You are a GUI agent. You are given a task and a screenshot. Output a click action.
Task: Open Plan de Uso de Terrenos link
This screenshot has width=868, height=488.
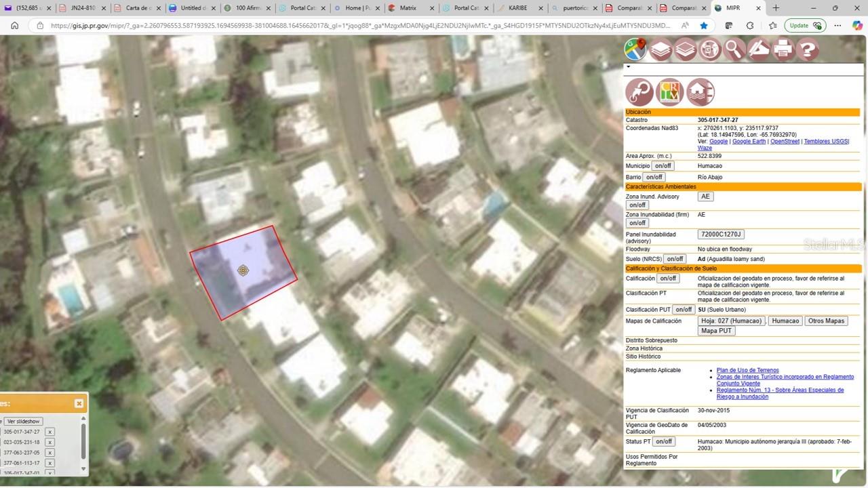[x=747, y=370]
